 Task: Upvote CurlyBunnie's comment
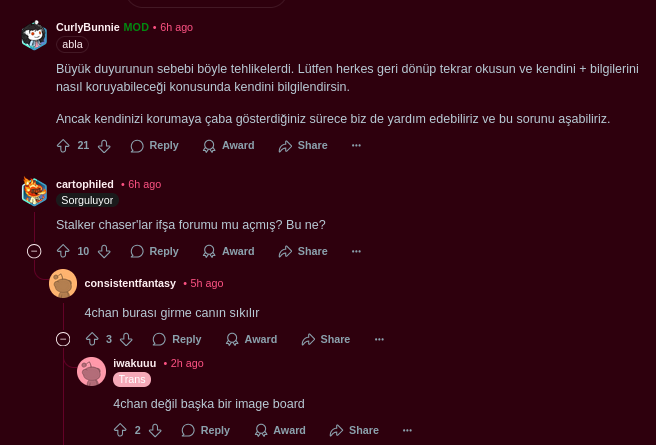tap(63, 146)
